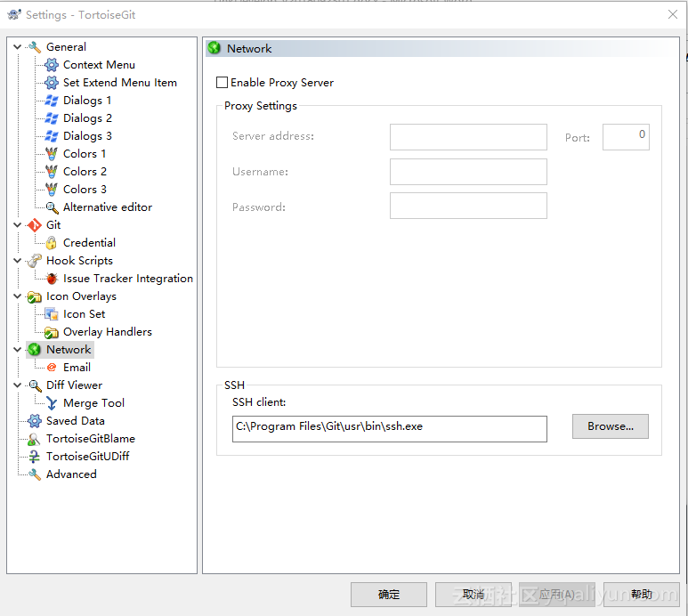Enable the Proxy Server checkbox

click(222, 83)
